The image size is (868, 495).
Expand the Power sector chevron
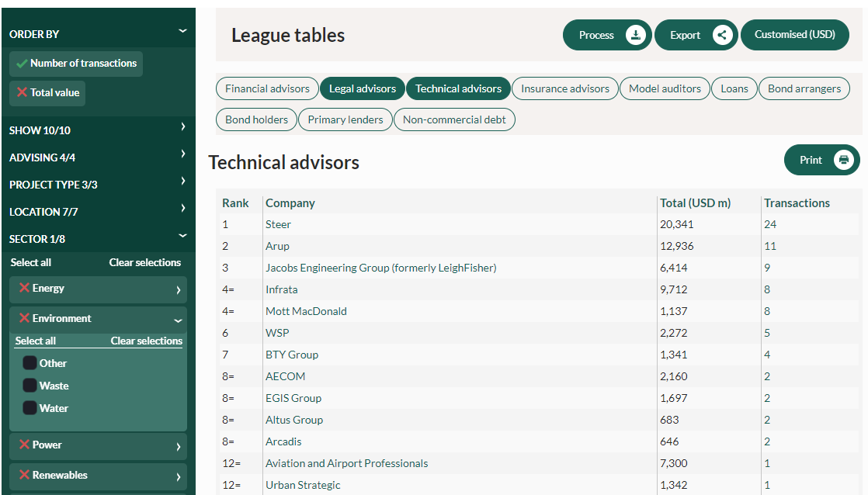click(179, 447)
